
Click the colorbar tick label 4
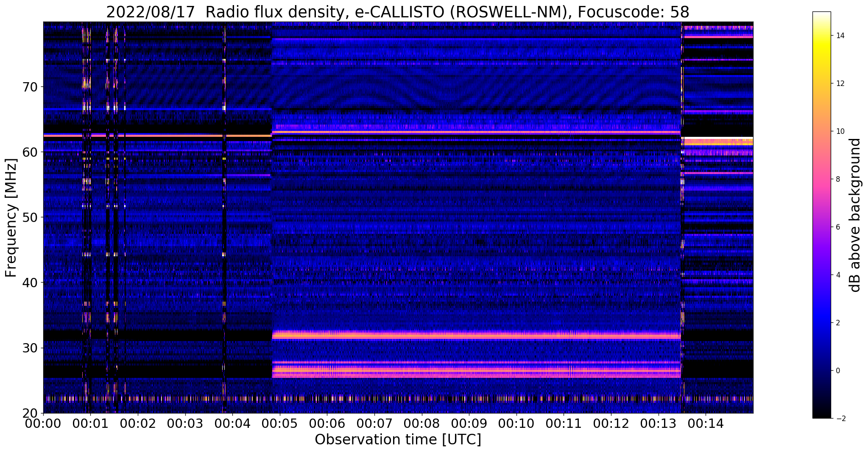point(837,275)
